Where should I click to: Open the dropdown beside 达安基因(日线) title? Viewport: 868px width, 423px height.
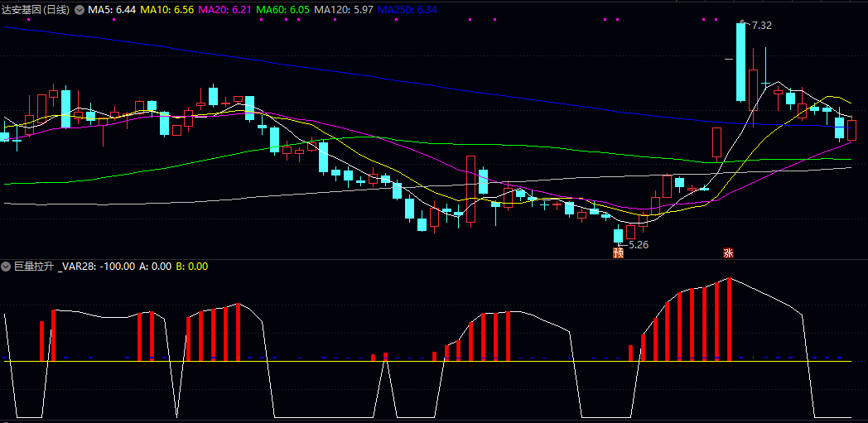(80, 10)
